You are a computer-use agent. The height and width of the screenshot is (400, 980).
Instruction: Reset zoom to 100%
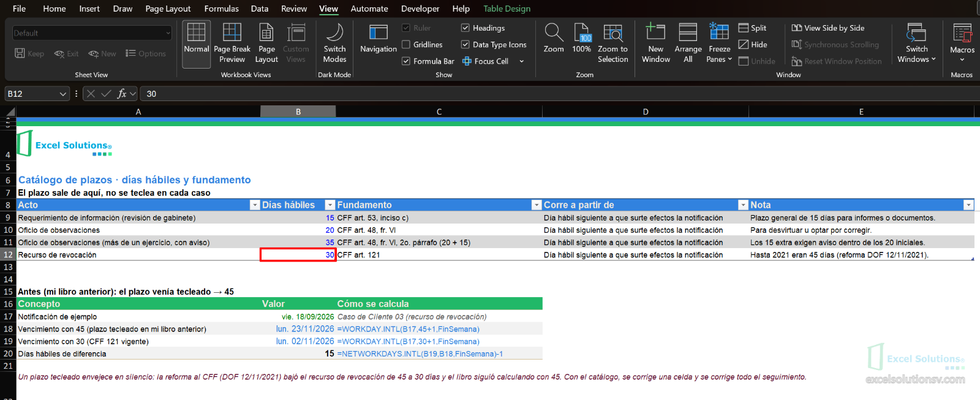point(581,39)
